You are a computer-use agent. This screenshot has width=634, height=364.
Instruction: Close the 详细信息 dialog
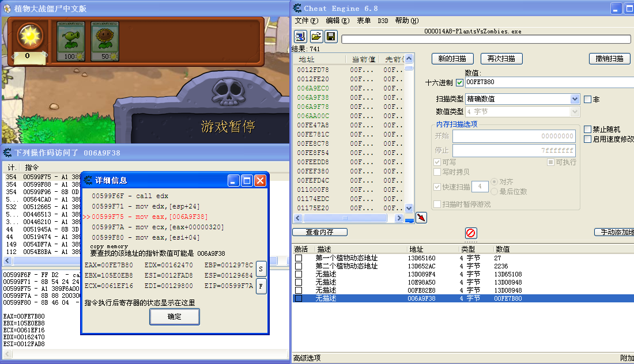260,181
